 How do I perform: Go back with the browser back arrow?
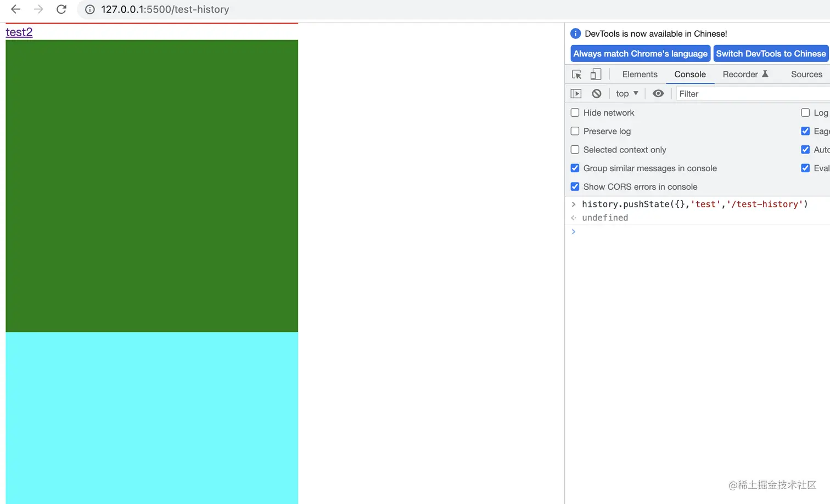[15, 9]
